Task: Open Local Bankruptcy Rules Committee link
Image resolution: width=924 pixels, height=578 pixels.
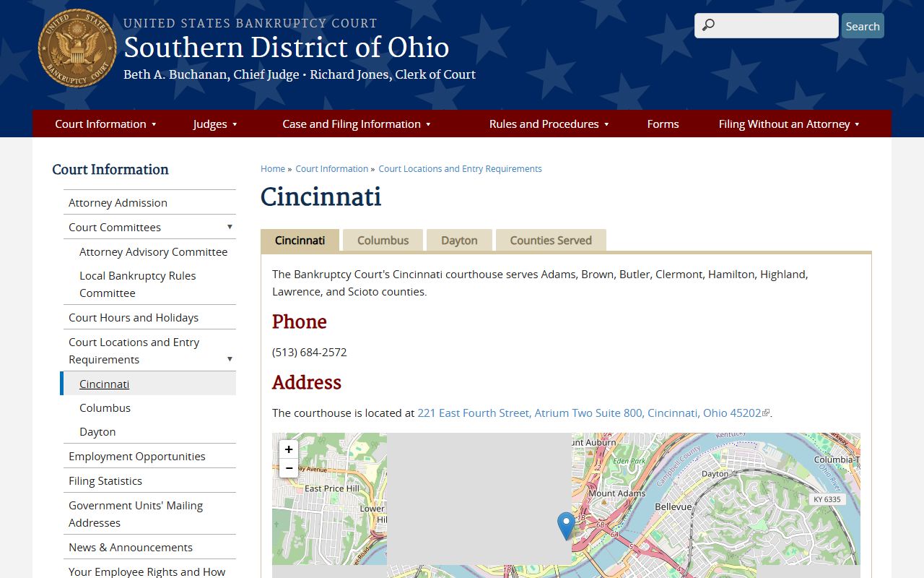Action: coord(137,284)
